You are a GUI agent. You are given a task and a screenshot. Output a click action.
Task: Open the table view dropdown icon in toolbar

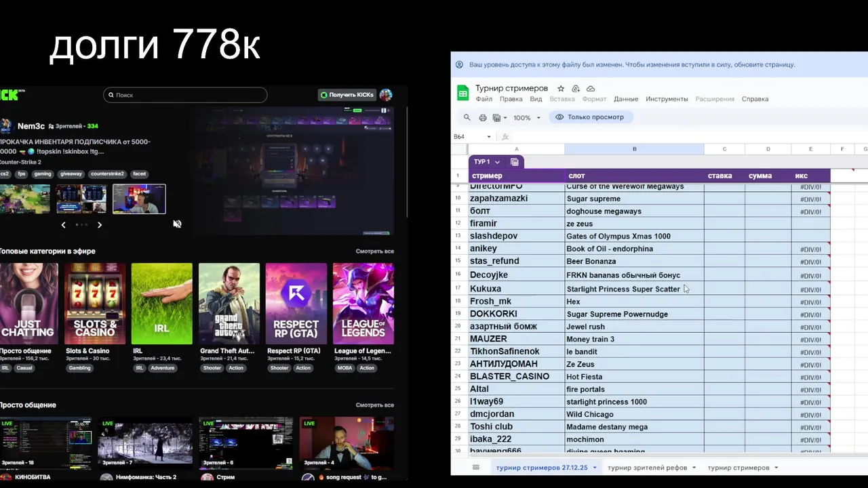point(498,117)
